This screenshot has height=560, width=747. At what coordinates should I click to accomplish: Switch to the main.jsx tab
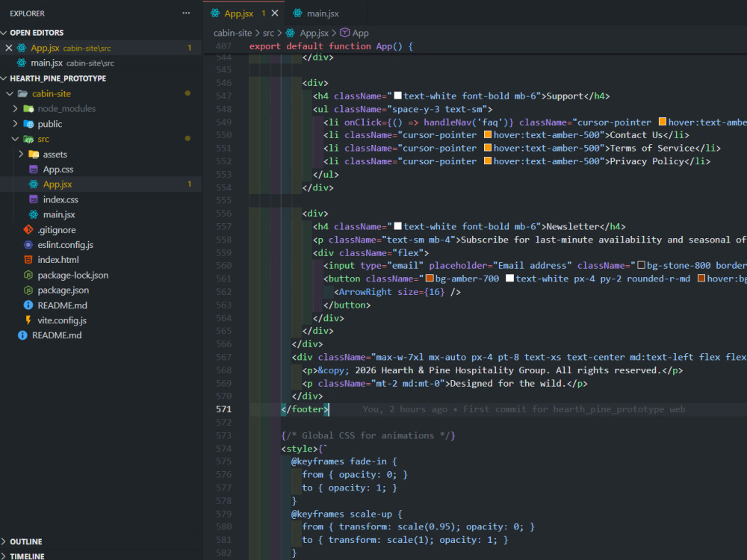323,13
